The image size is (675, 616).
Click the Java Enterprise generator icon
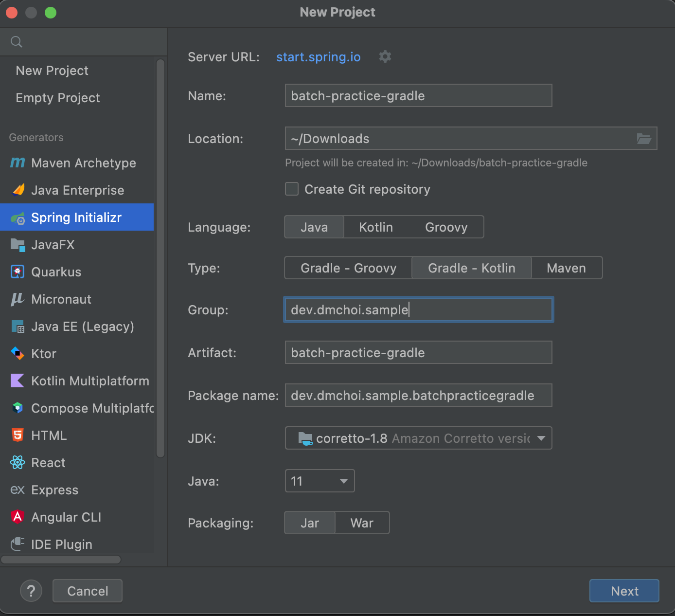[18, 190]
